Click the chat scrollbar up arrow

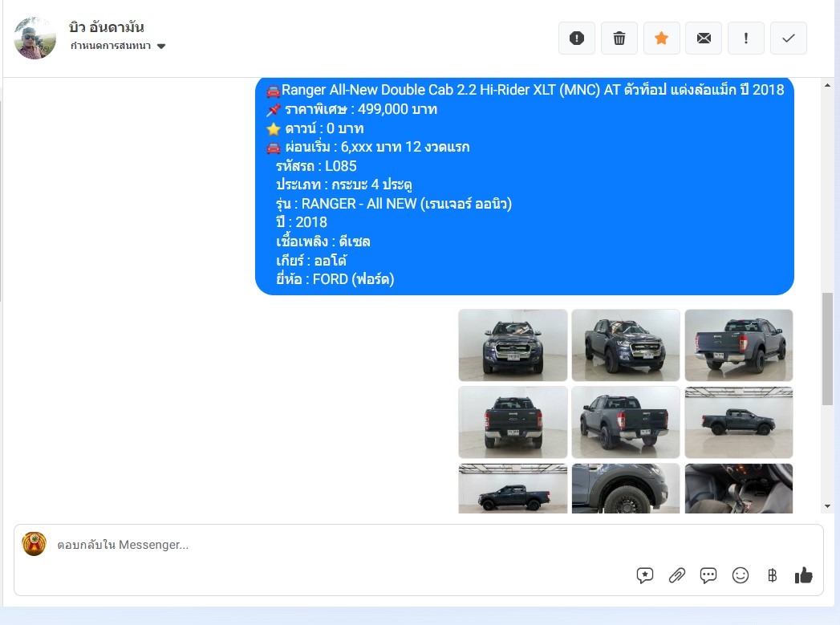(828, 85)
